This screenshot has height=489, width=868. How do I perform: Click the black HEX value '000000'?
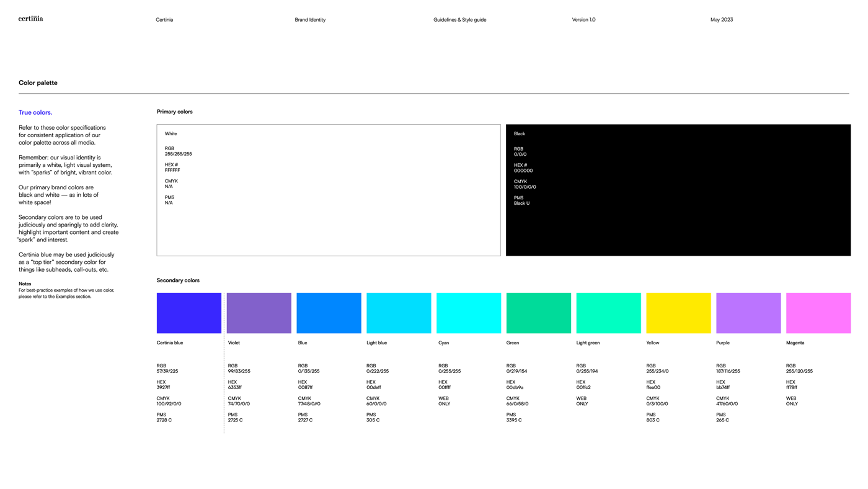tap(523, 171)
